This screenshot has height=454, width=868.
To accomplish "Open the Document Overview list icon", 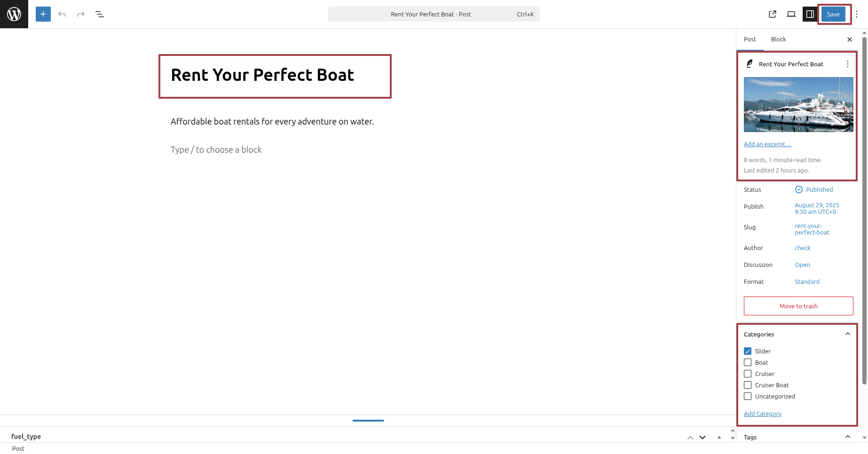I will 100,14.
